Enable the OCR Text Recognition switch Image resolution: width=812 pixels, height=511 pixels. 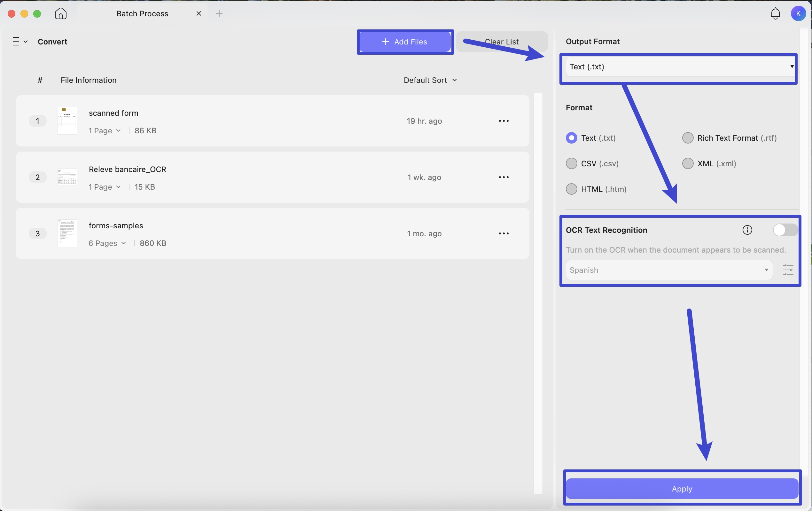pos(785,230)
